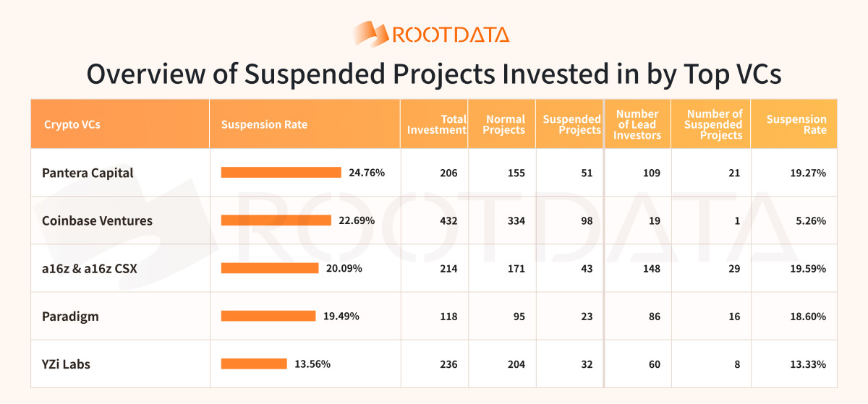Click the first Suspension Rate column header
Image resolution: width=868 pixels, height=404 pixels.
(264, 124)
